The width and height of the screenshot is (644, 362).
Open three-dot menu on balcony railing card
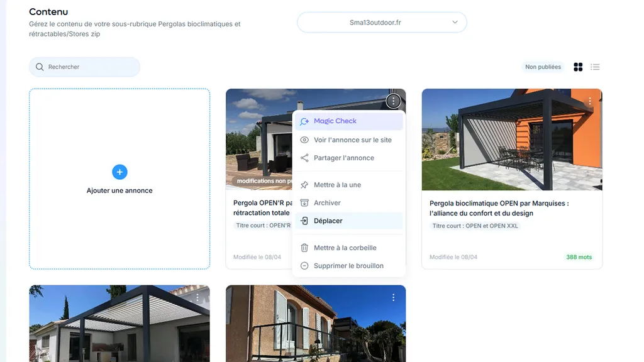[x=394, y=297]
